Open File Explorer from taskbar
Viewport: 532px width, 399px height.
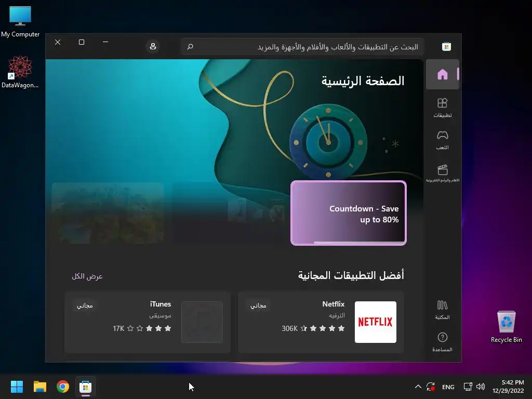39,387
